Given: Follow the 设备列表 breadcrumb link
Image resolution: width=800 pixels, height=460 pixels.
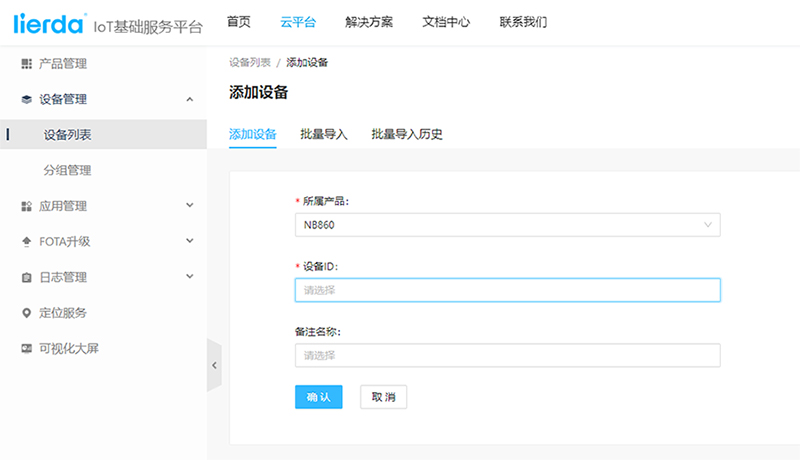Looking at the screenshot, I should [x=249, y=62].
